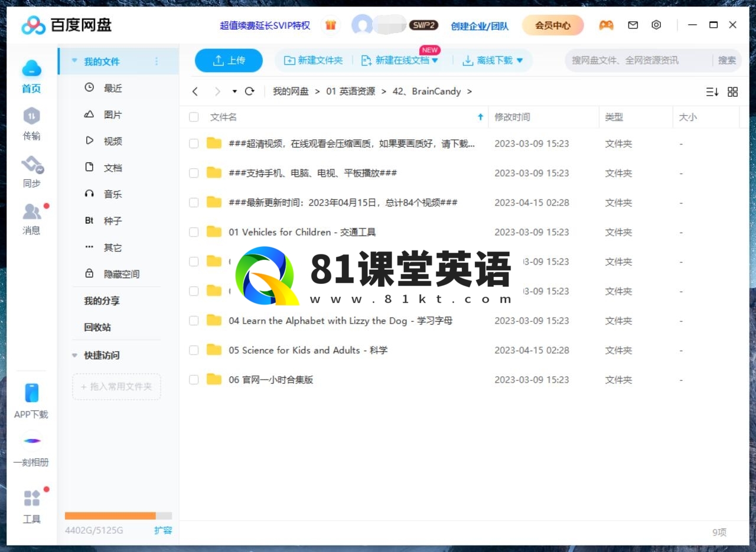Image resolution: width=756 pixels, height=552 pixels.
Task: Expand the 离线下载 dropdown
Action: click(520, 60)
